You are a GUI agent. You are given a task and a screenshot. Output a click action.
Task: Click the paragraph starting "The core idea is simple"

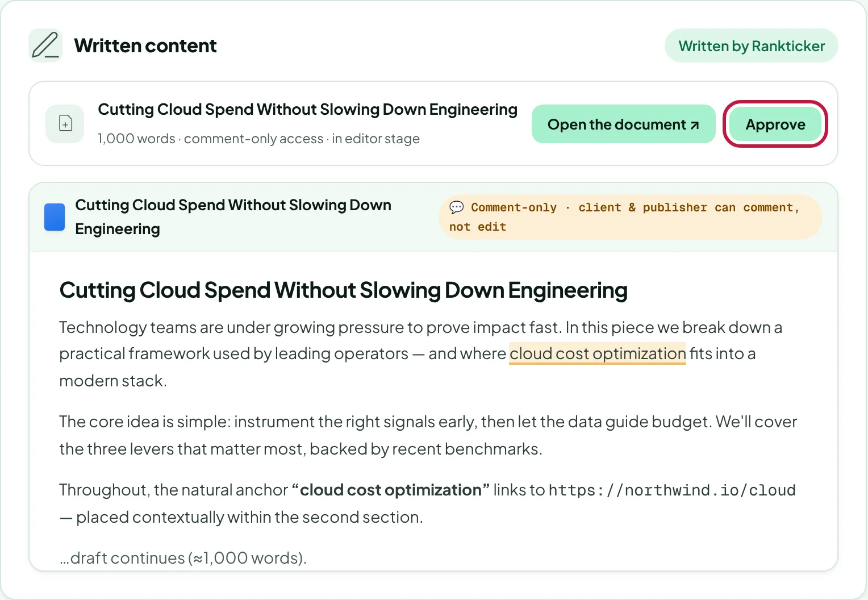click(428, 435)
